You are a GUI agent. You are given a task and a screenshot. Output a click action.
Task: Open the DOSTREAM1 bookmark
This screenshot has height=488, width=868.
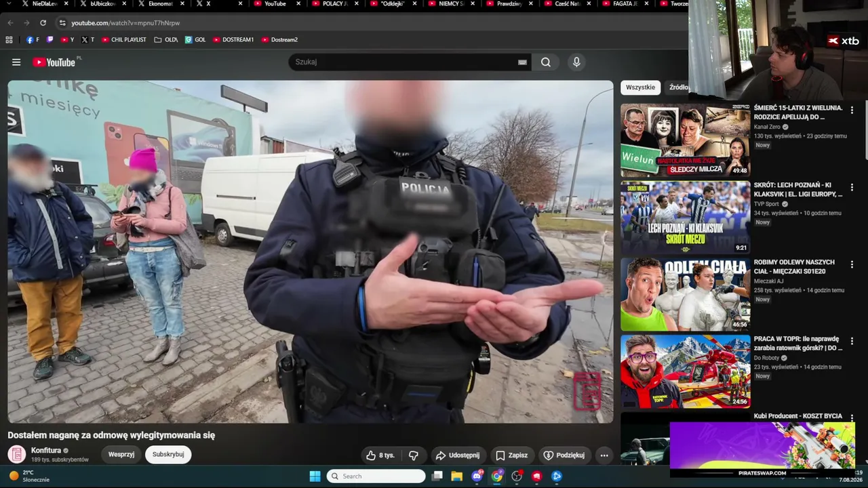233,40
